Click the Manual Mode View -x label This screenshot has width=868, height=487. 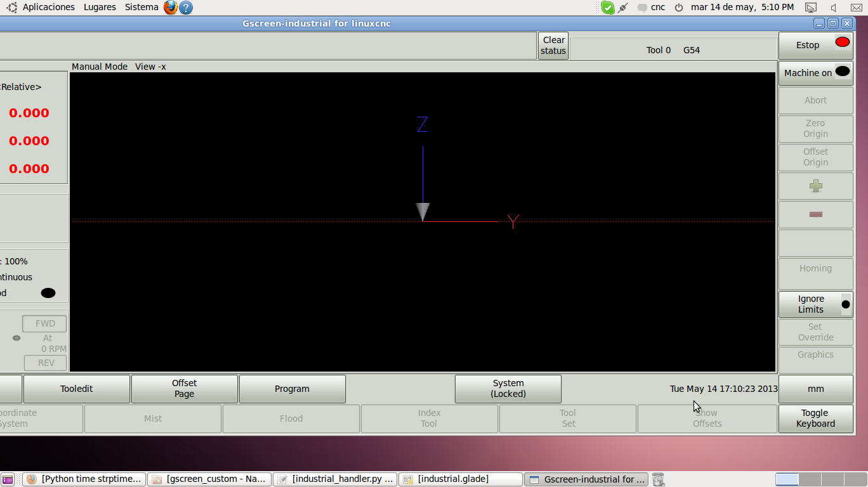[119, 67]
